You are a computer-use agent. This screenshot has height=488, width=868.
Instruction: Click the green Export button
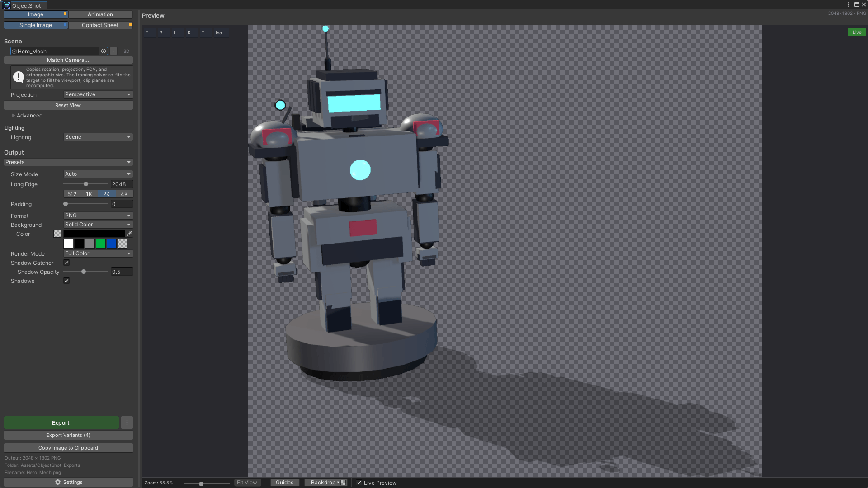(x=61, y=422)
